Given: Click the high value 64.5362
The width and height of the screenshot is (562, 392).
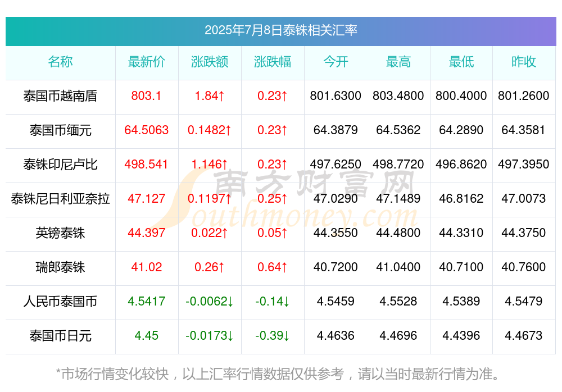Looking at the screenshot, I should coord(398,130).
